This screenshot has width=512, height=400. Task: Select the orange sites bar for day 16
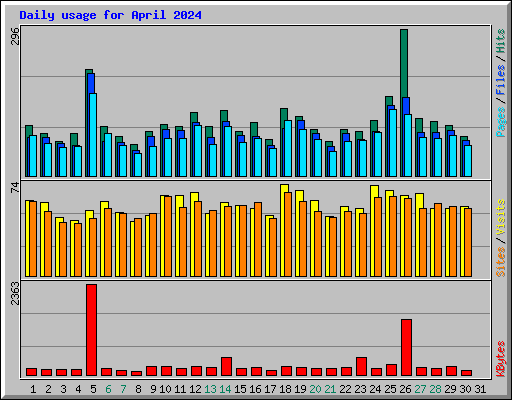pyautogui.click(x=258, y=239)
